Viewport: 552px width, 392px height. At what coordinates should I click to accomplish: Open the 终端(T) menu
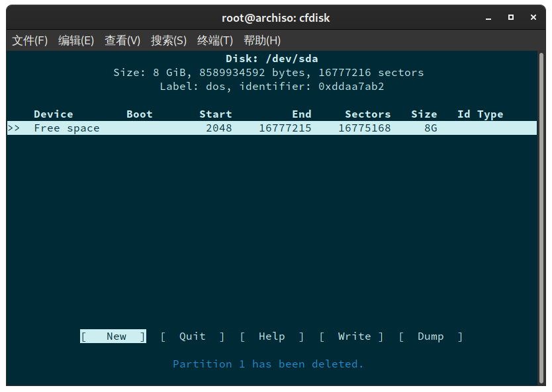tap(214, 40)
